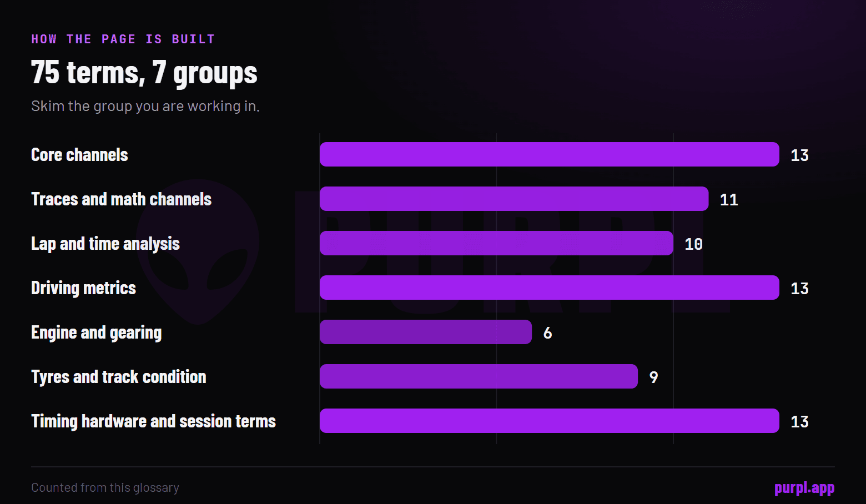Screen dimensions: 866x504
Task: Click the Tyres and track condition bar
Action: 479,376
